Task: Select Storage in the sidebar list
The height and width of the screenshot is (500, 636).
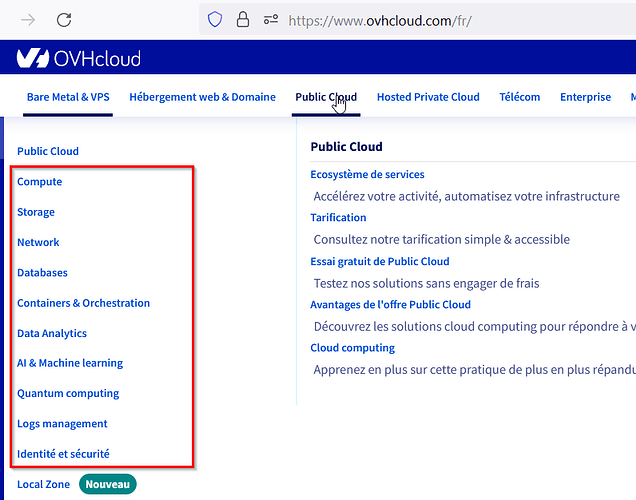Action: point(36,212)
